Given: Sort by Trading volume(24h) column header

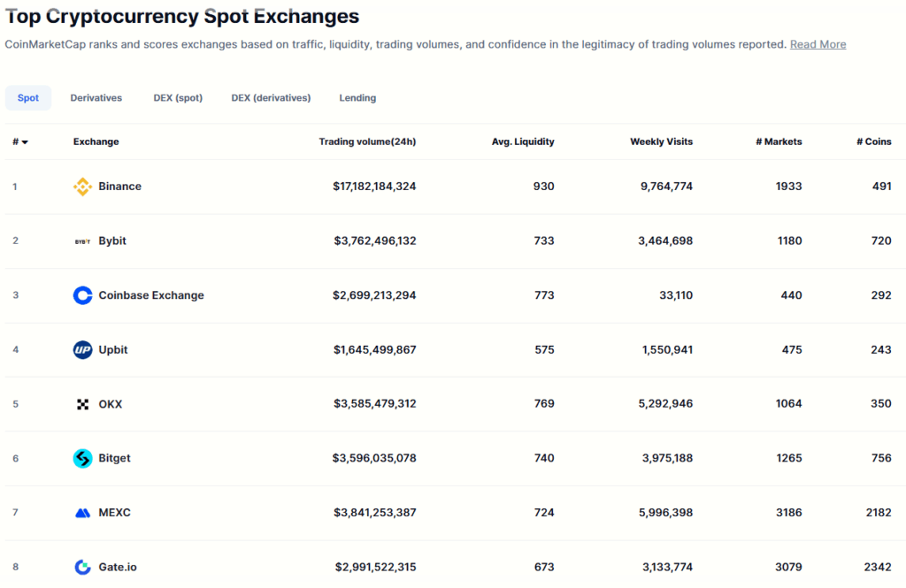Looking at the screenshot, I should tap(367, 141).
